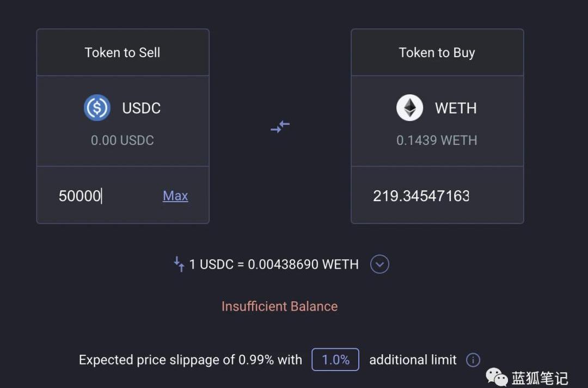Click the Insufficient Balance message
Screen dimensions: 588x388
pos(279,306)
